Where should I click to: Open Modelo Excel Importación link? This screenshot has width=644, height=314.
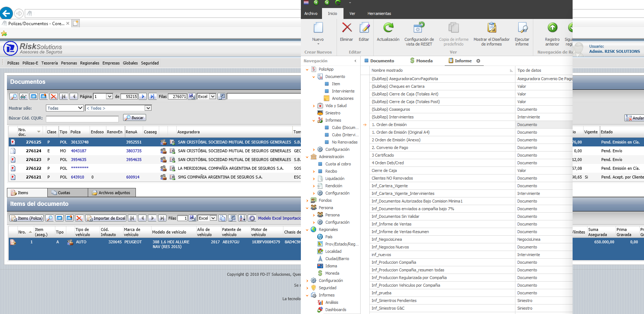[x=279, y=218]
